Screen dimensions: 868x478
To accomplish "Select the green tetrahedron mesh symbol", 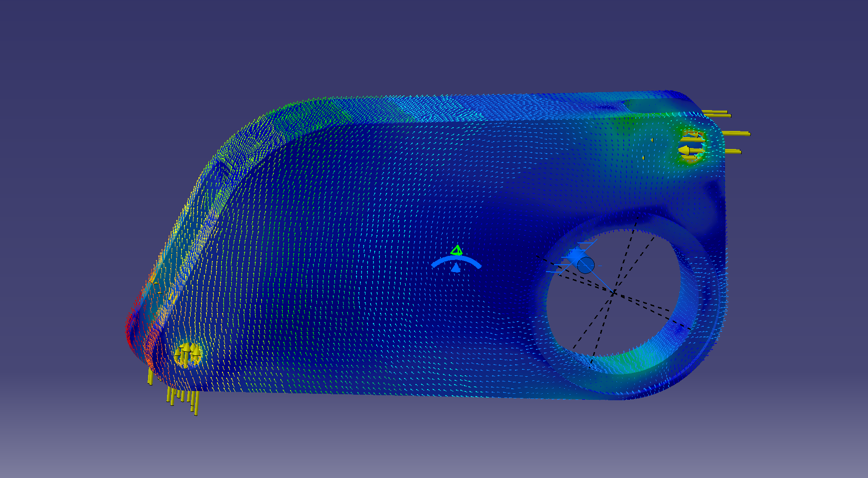I will coord(457,250).
